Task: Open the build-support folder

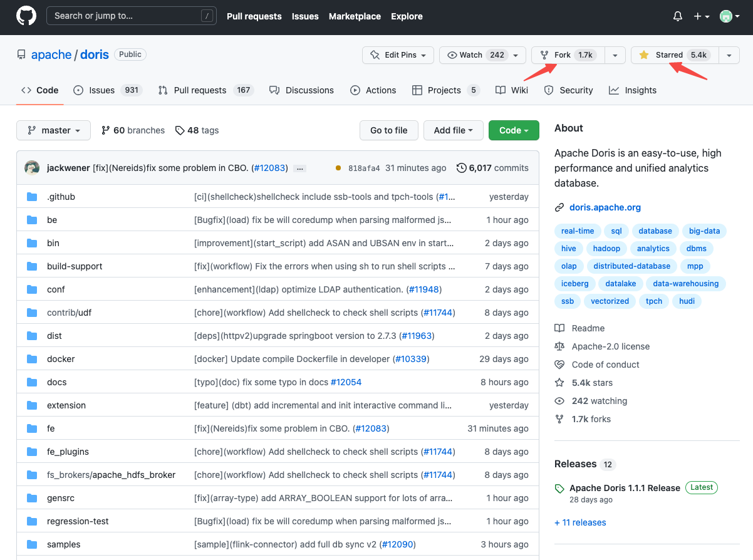Action: pyautogui.click(x=75, y=266)
